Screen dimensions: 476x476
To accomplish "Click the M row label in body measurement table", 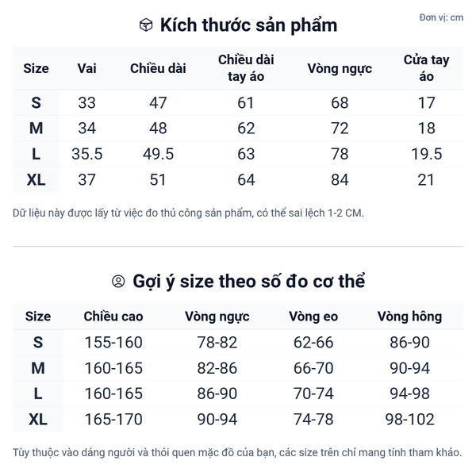I will click(38, 368).
